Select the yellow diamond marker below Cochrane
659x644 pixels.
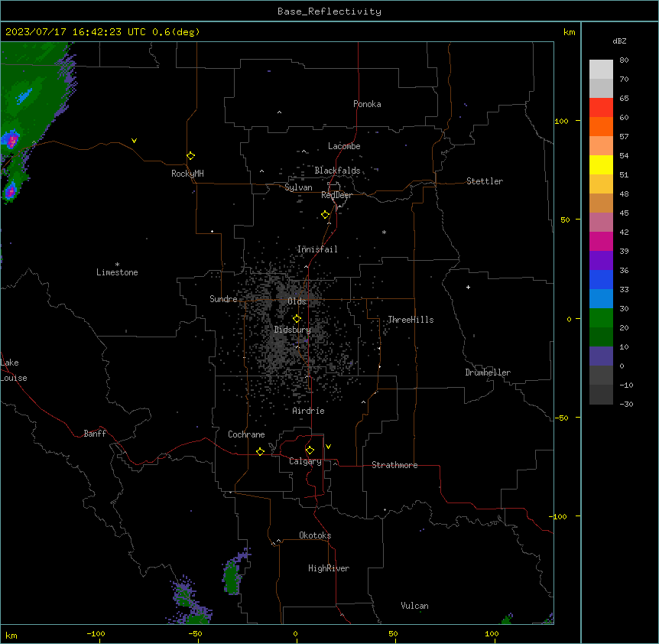[260, 451]
